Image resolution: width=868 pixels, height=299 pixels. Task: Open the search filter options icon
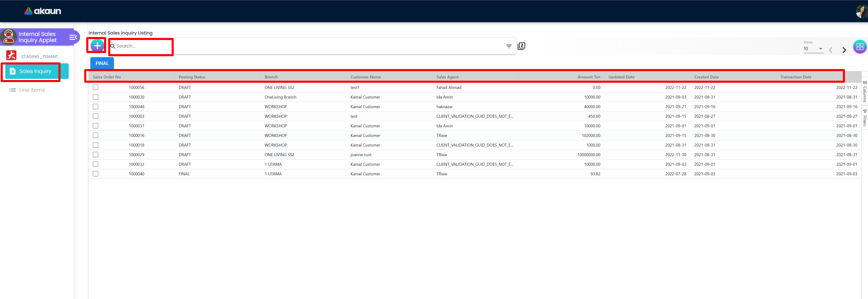[509, 46]
